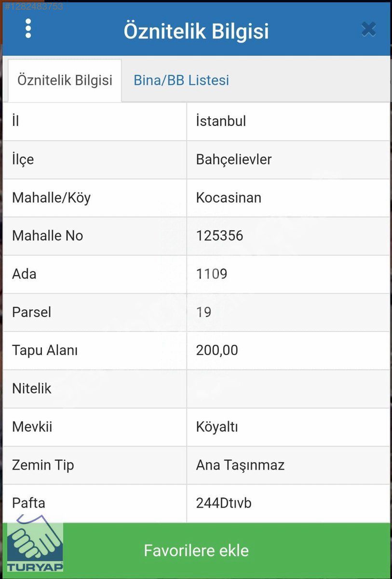
Task: Click the İstanbul value cell
Action: point(221,121)
